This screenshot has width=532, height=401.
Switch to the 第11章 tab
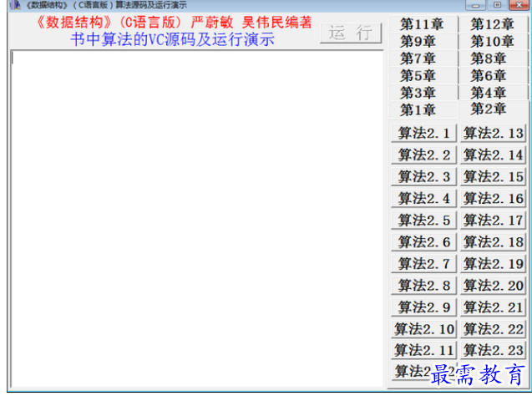pyautogui.click(x=423, y=24)
